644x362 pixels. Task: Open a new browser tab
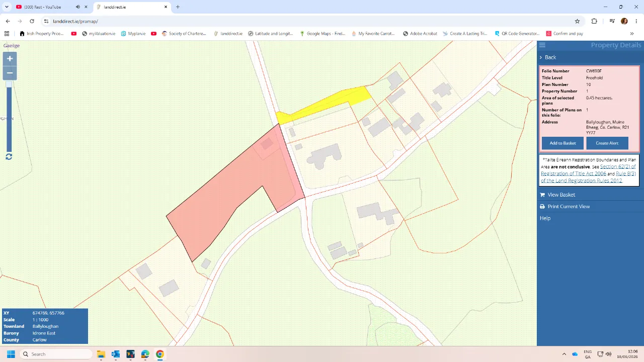[x=178, y=7]
